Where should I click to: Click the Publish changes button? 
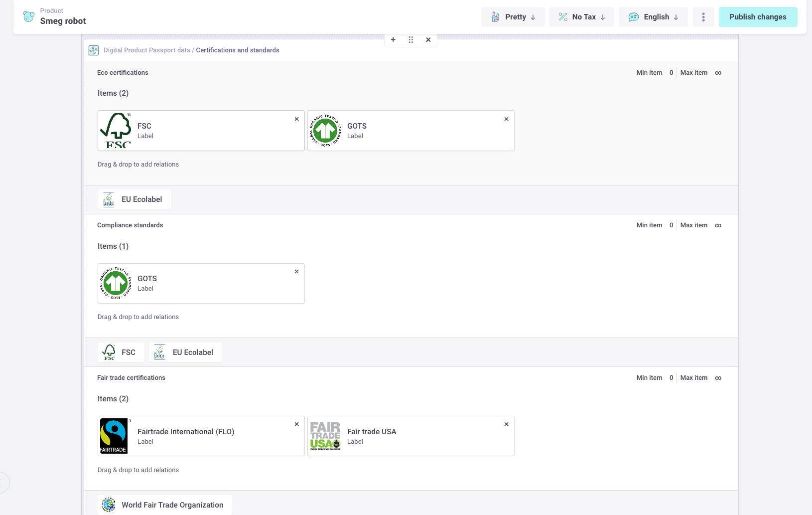[x=758, y=17]
